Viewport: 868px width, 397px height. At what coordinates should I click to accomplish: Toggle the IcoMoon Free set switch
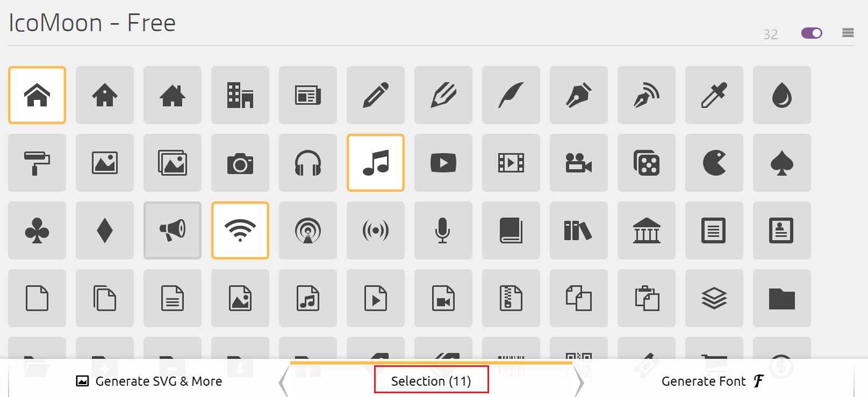coord(812,33)
